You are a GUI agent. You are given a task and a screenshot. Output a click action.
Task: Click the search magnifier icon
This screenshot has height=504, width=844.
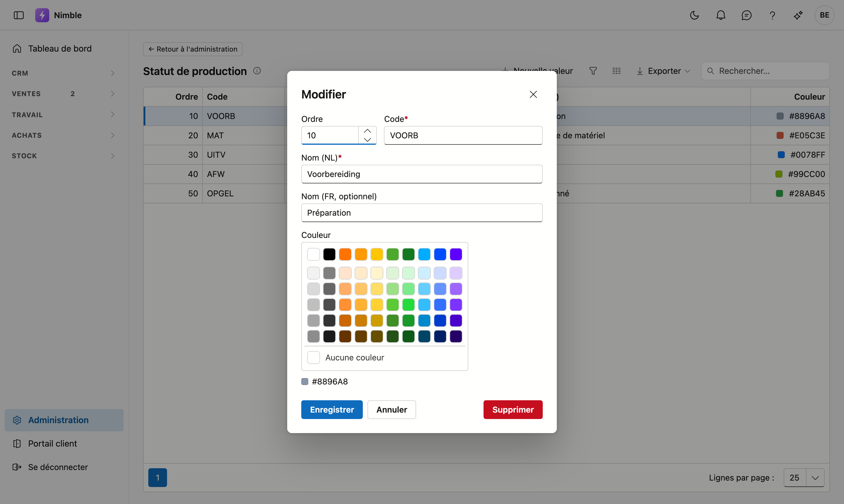tap(711, 71)
